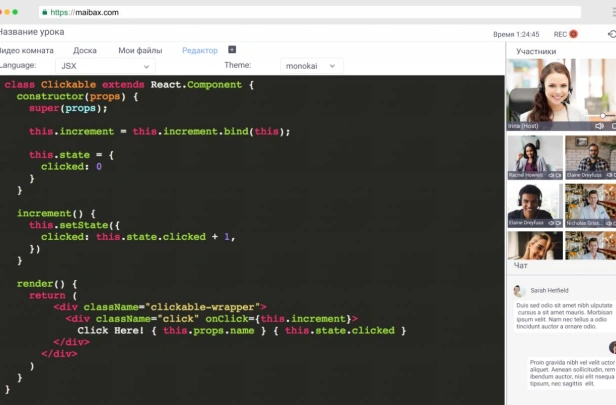This screenshot has height=405, width=616.
Task: Click the maibax.com address bar
Action: 310,12
